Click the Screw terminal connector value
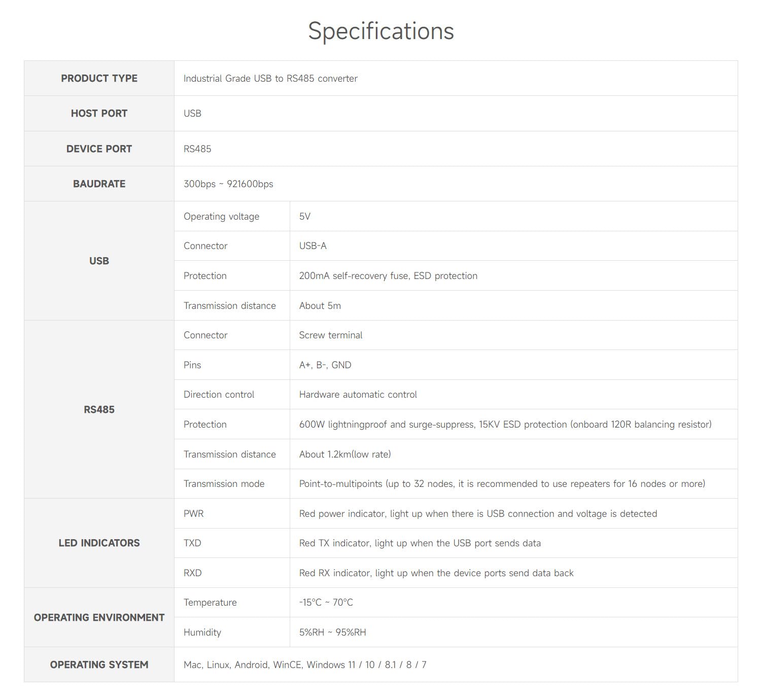Viewport: 761px width, 700px height. pos(331,335)
